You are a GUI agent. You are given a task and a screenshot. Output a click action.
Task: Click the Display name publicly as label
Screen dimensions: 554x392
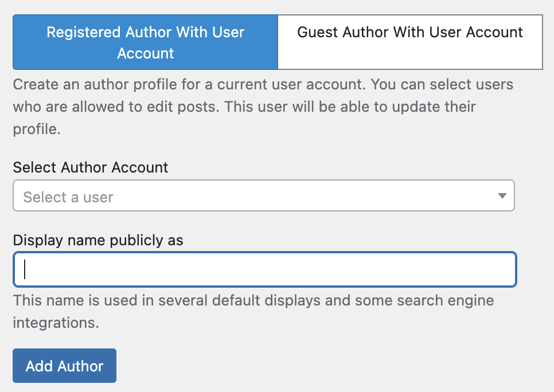click(x=97, y=240)
